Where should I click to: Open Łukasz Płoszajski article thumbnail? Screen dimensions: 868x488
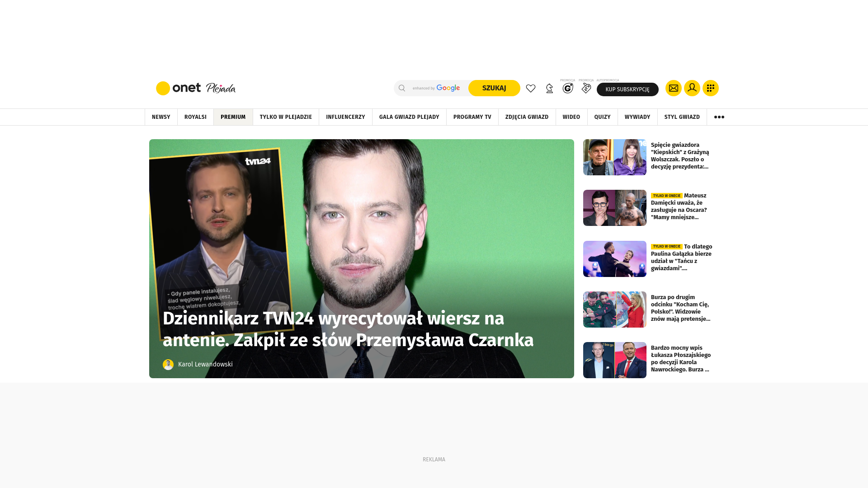pyautogui.click(x=615, y=360)
